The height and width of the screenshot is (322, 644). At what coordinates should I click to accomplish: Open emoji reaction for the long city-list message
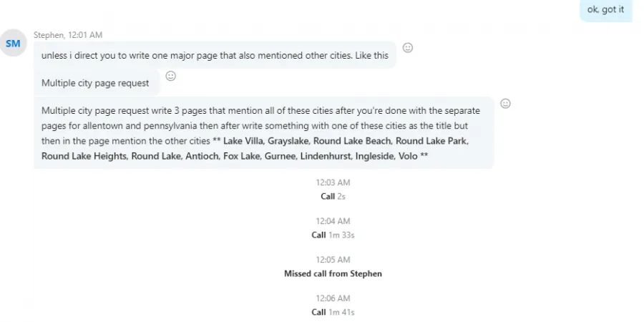pyautogui.click(x=505, y=104)
